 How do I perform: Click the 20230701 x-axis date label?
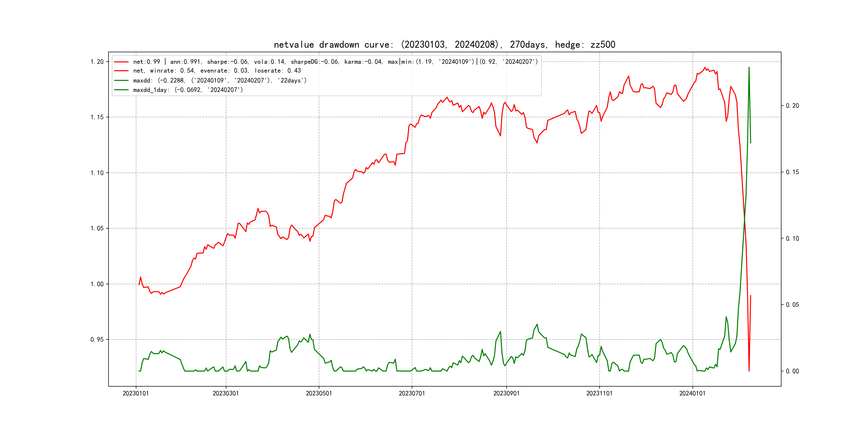coord(412,394)
